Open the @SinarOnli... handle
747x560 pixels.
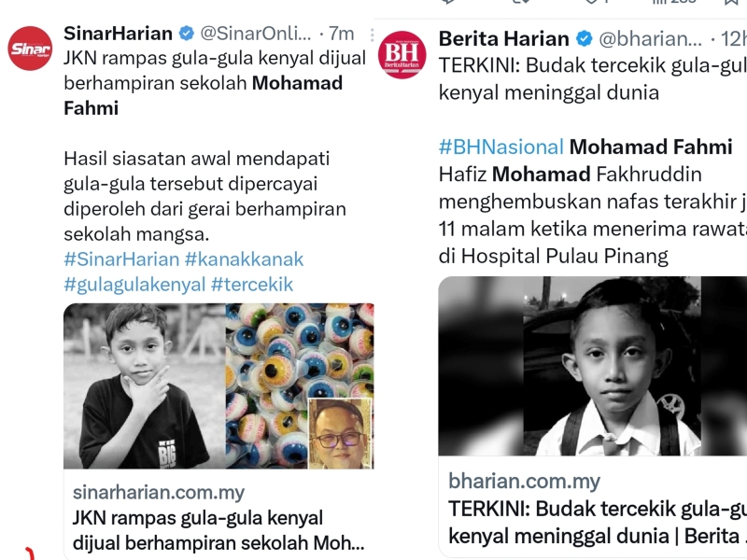(x=255, y=34)
